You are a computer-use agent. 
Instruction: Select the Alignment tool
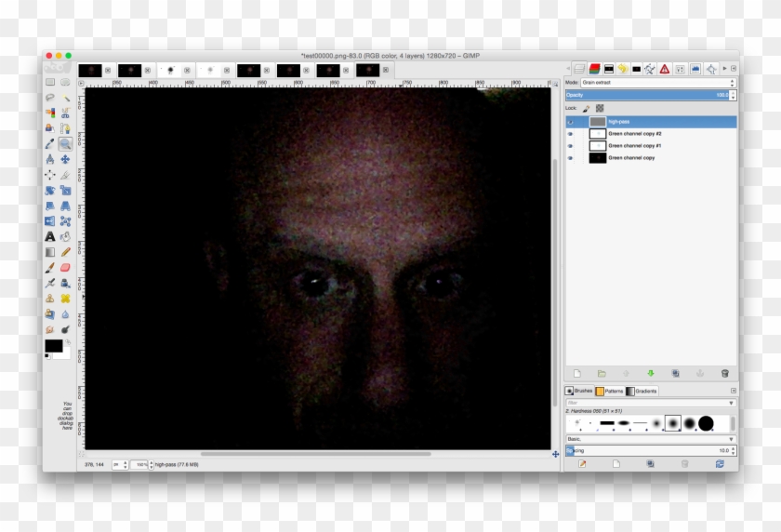coord(50,175)
